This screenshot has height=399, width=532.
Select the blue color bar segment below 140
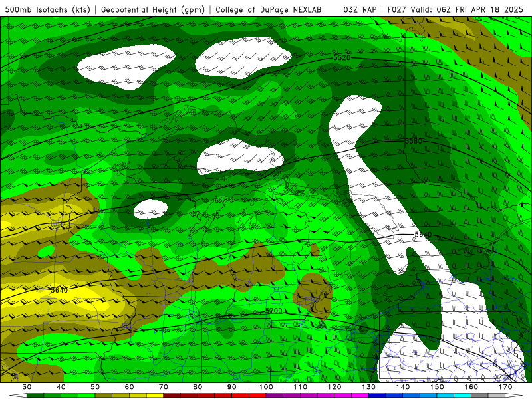tap(412, 396)
